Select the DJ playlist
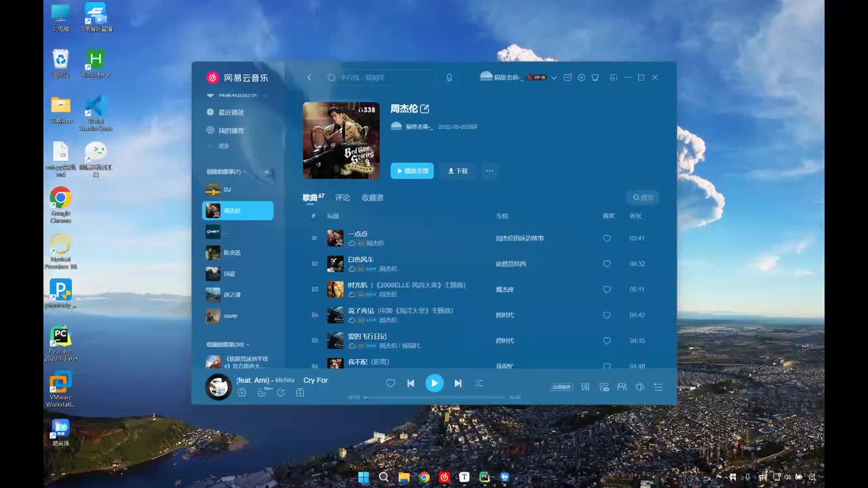 238,190
